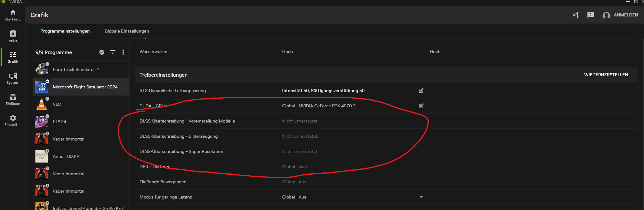Click the Anno 1800 thumbnail

pyautogui.click(x=42, y=156)
